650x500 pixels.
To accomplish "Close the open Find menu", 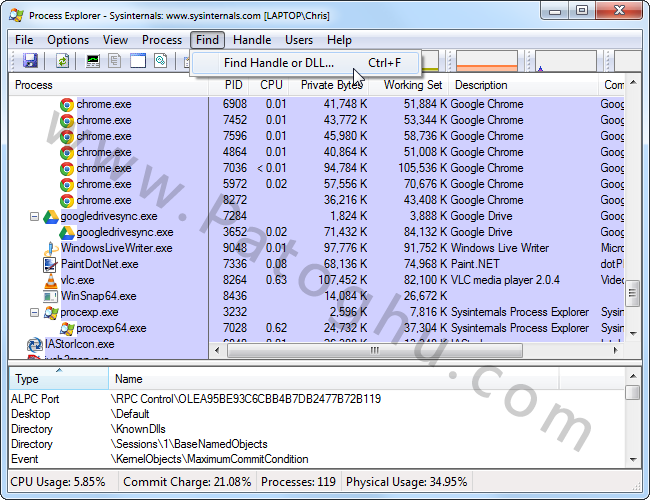I will coord(207,40).
